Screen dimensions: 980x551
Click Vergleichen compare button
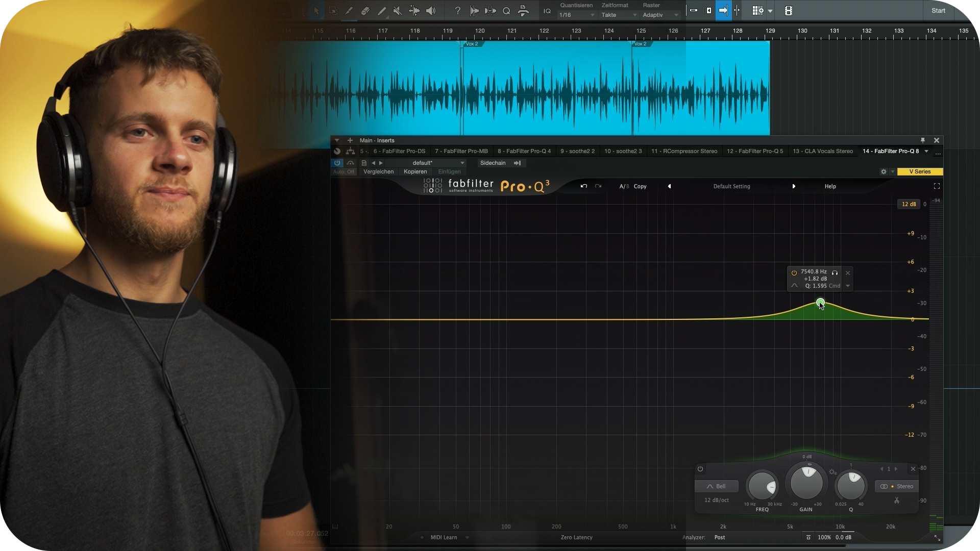(x=378, y=172)
